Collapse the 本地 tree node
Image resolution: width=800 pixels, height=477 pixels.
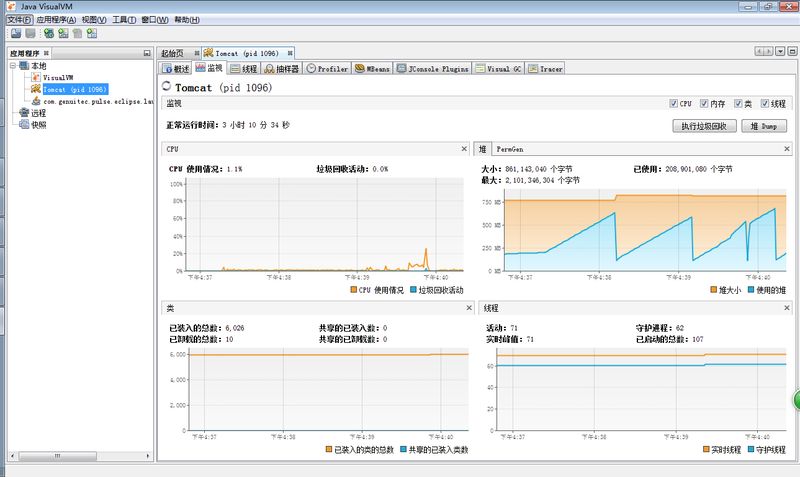[13, 65]
